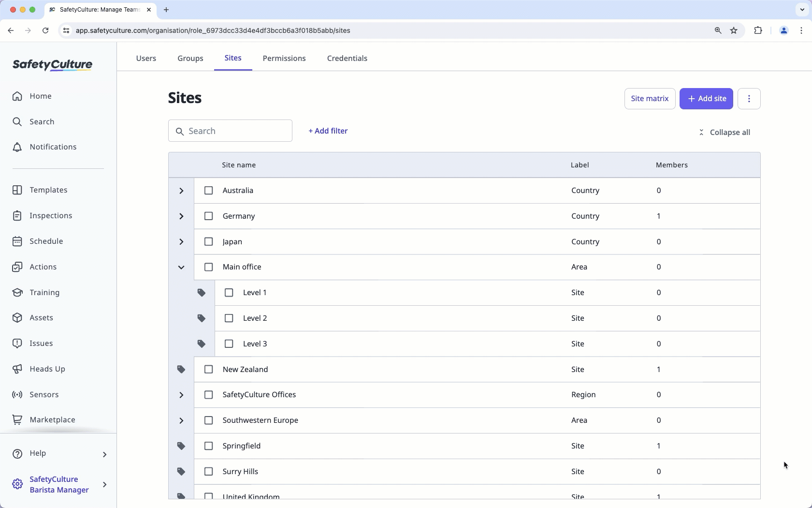
Task: Open the Issues icon in sidebar
Action: click(x=17, y=344)
